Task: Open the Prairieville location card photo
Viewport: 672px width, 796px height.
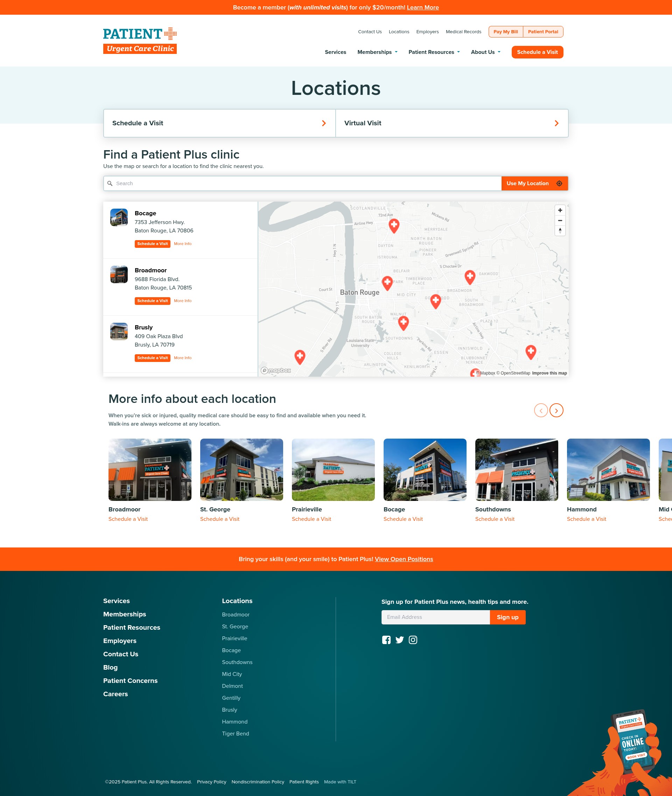Action: coord(333,469)
